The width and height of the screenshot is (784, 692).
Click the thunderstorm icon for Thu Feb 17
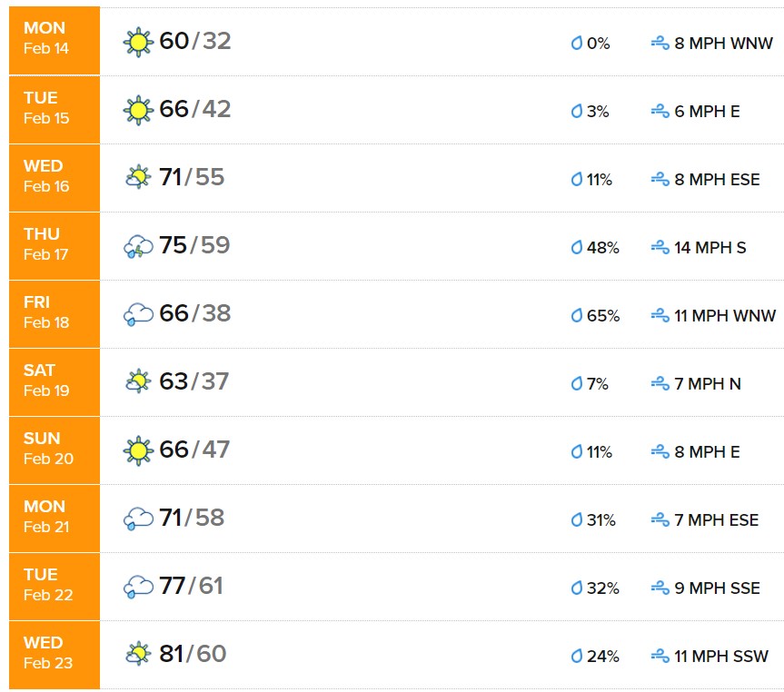pyautogui.click(x=138, y=246)
